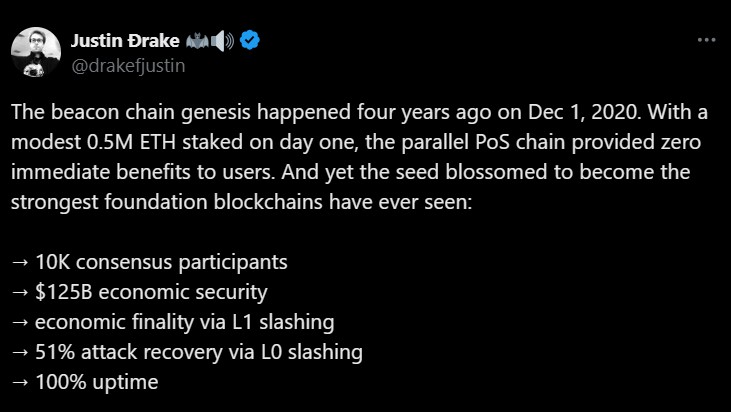Click the arrow before "$125B economic security"
Viewport: 731px width, 412px height.
click(22, 294)
